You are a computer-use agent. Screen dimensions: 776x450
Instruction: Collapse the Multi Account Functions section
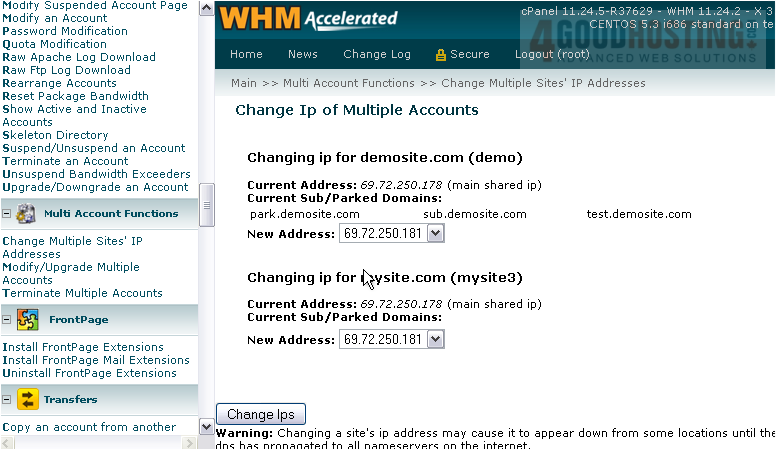pyautogui.click(x=7, y=214)
